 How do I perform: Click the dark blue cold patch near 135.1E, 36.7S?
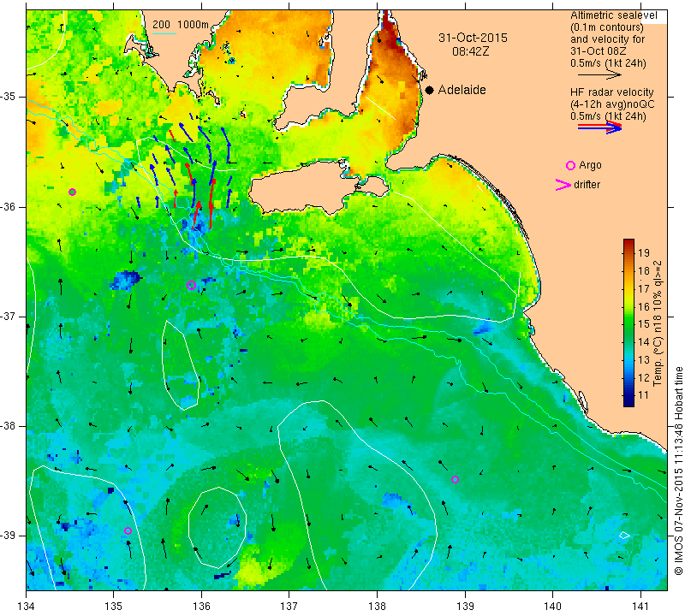pos(126,280)
